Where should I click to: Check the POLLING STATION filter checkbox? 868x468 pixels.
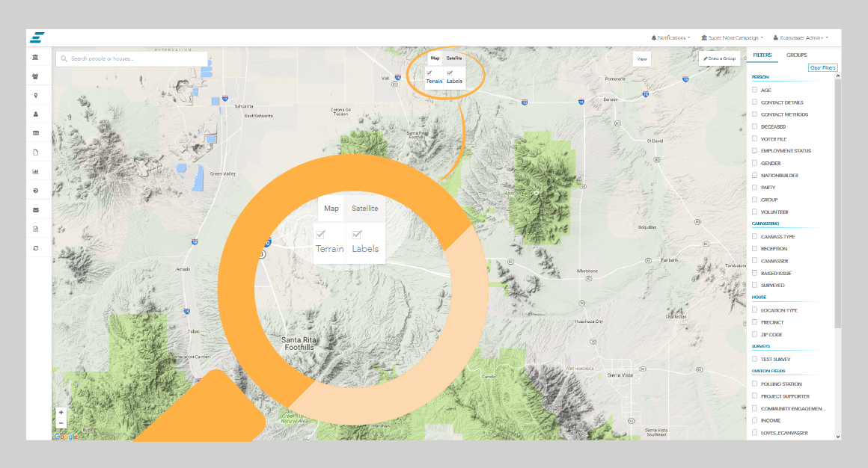click(x=754, y=384)
